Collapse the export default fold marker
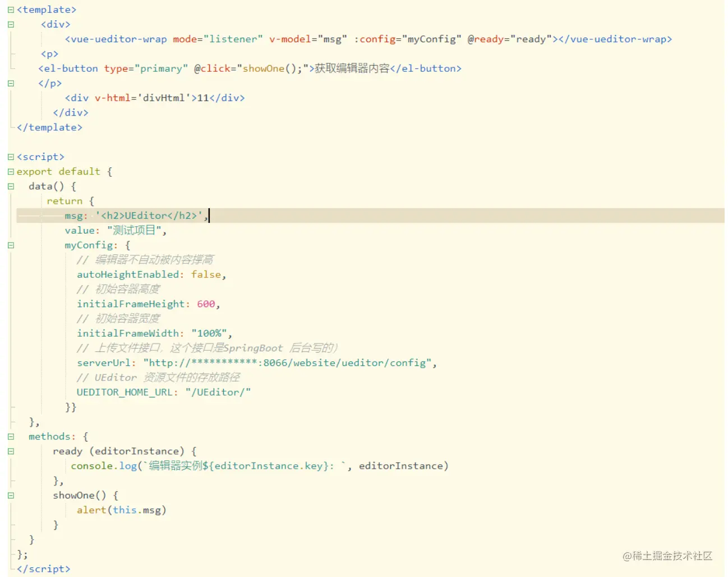This screenshot has height=577, width=728. [x=11, y=172]
